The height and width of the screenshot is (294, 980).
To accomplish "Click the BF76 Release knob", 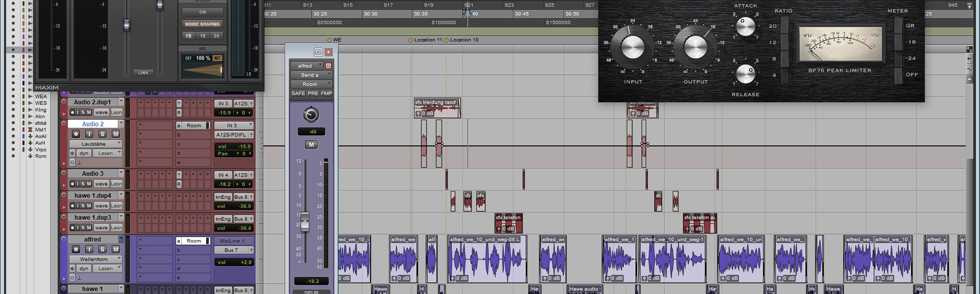I will pyautogui.click(x=745, y=74).
